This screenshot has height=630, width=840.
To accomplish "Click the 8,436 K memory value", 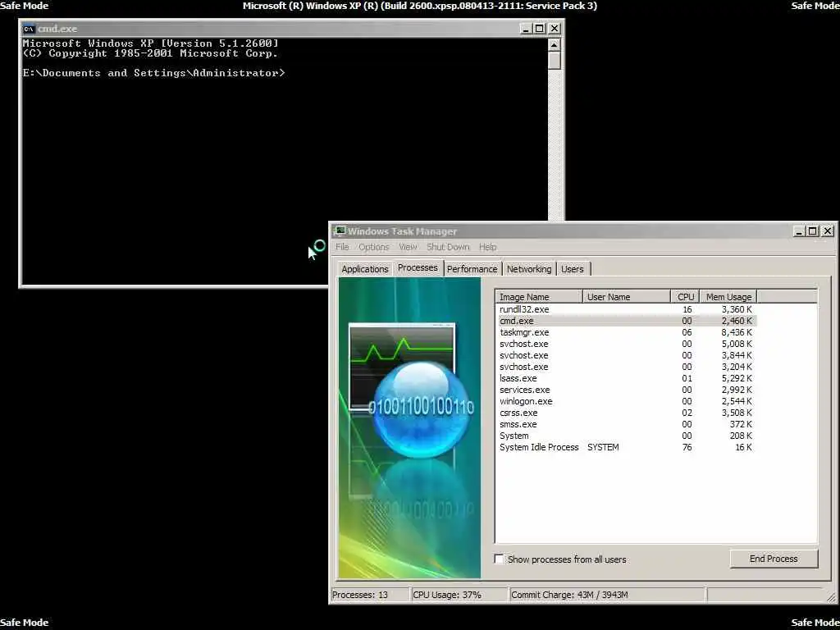I will 737,333.
